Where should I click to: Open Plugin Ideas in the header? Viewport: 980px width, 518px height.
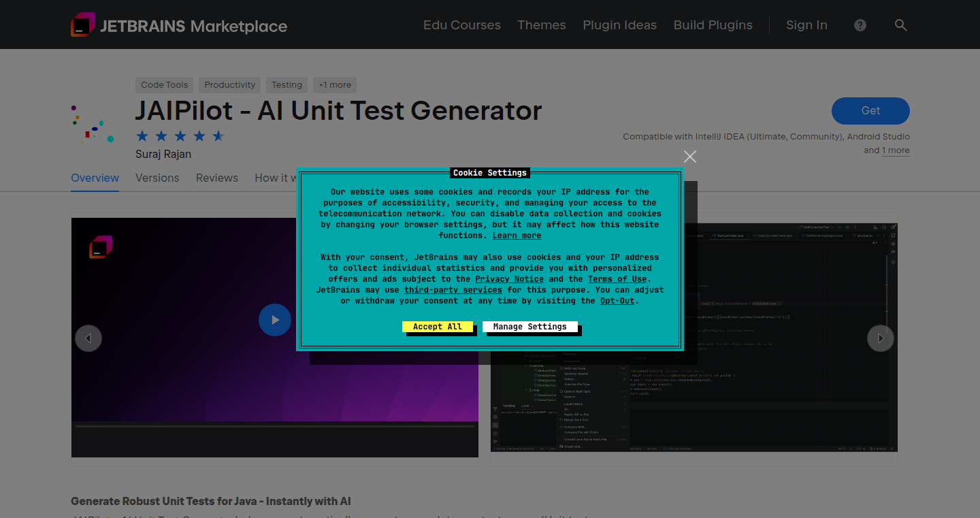point(620,25)
